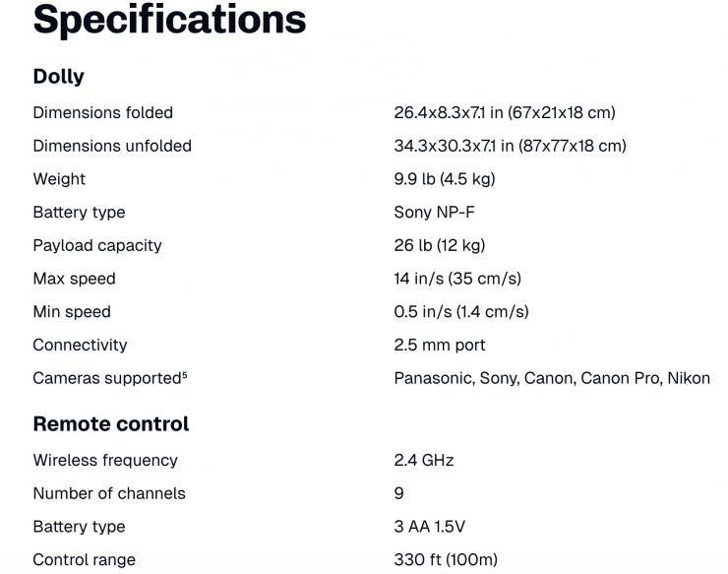Select the Payload capacity label
Image resolution: width=728 pixels, height=574 pixels.
click(97, 245)
